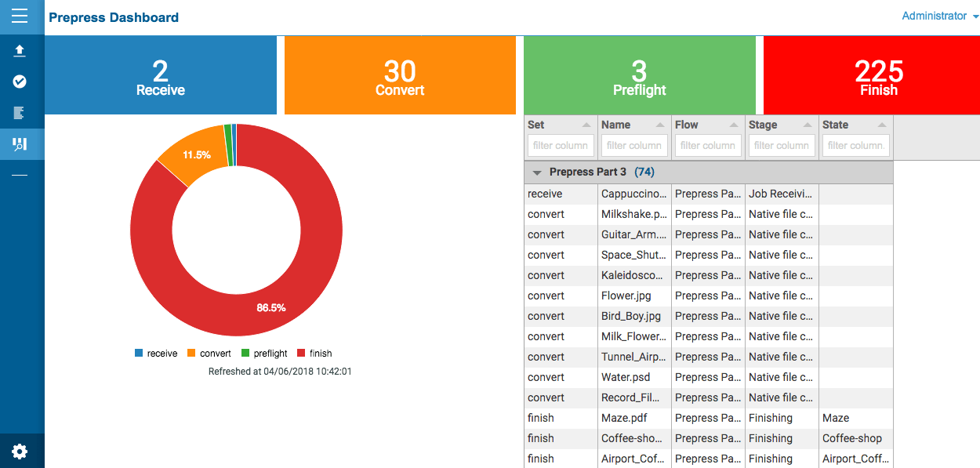The image size is (980, 468).
Task: Click the Refreshed at timestamp text
Action: 280,372
